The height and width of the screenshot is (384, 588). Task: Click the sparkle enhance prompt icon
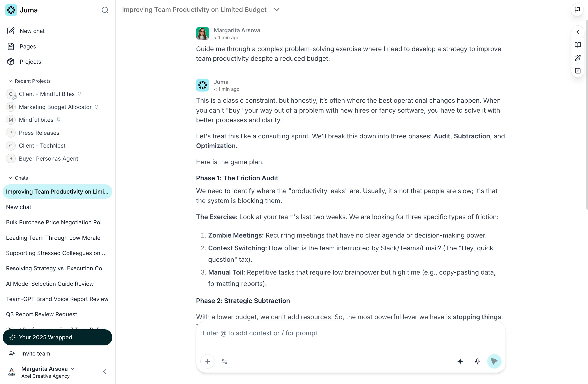click(460, 362)
